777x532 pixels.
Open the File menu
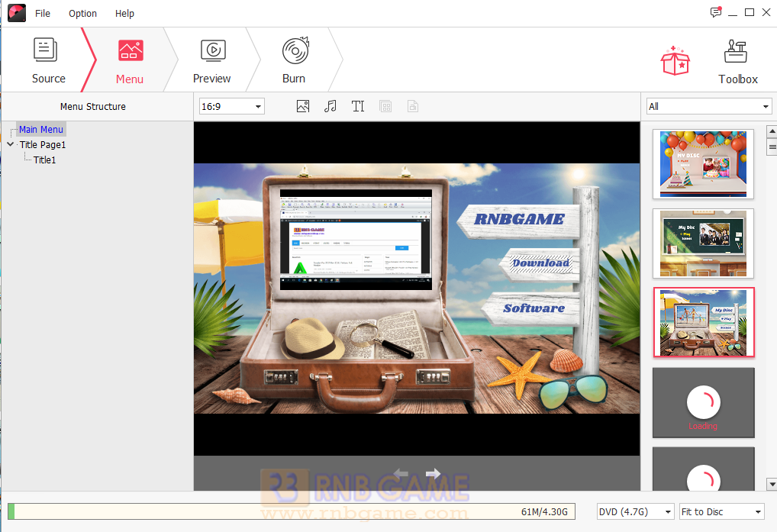[43, 14]
